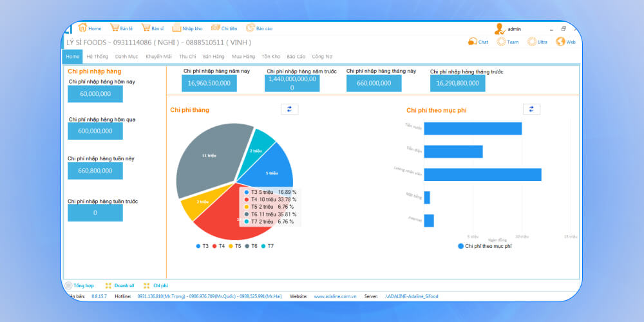Toggle the T6 legend entry

tap(251, 246)
